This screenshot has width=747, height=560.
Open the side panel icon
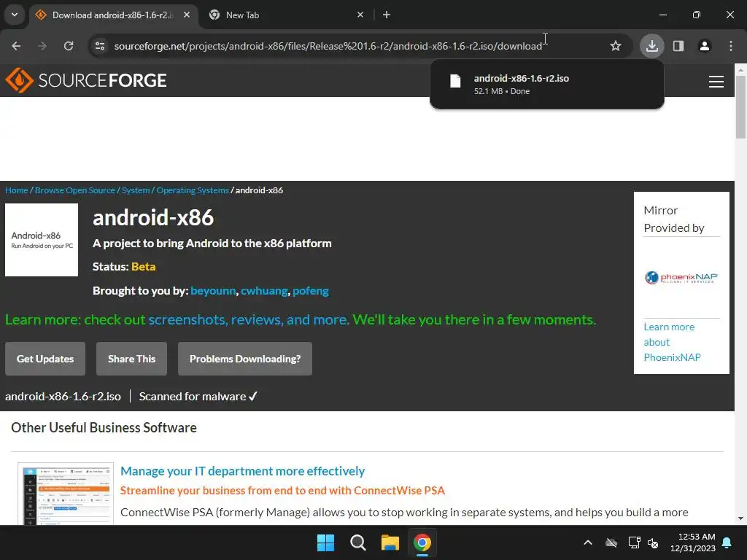point(678,46)
